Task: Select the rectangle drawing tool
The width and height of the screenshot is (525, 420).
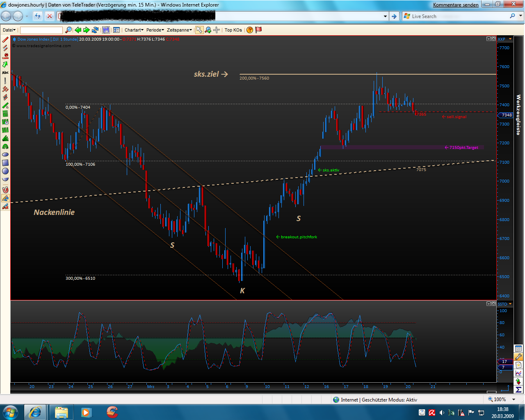Action: [5, 163]
